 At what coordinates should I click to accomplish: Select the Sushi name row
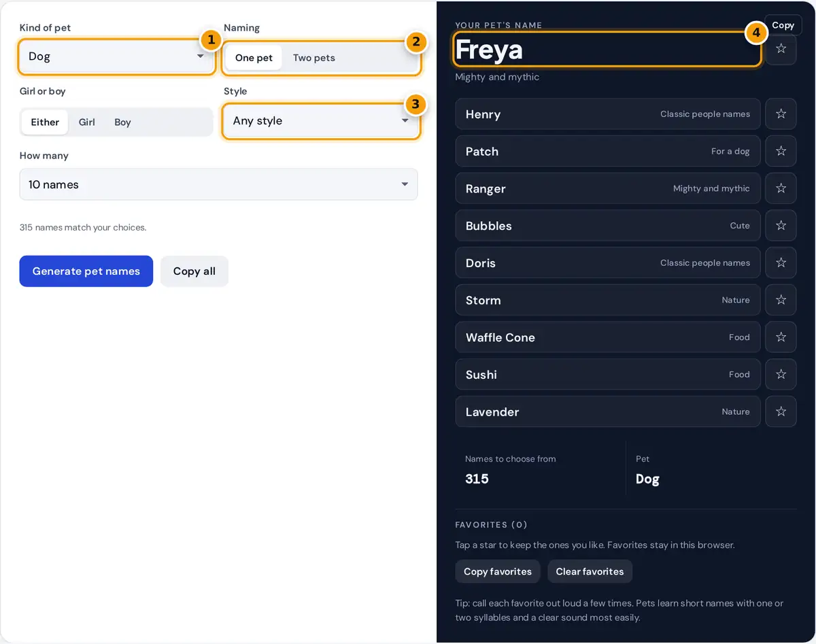tap(608, 374)
